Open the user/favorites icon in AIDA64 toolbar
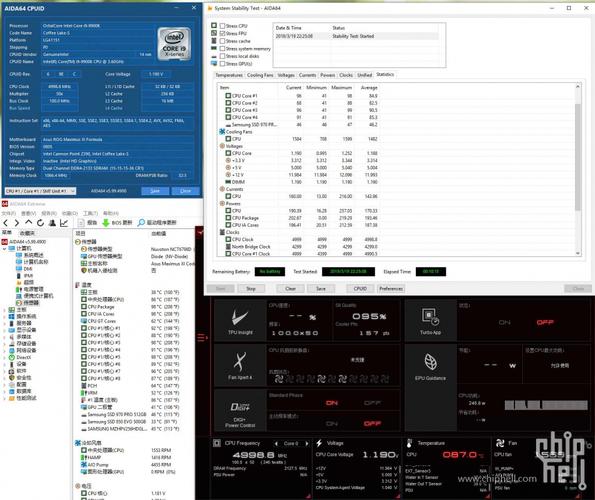This screenshot has height=500, width=595. (52, 223)
